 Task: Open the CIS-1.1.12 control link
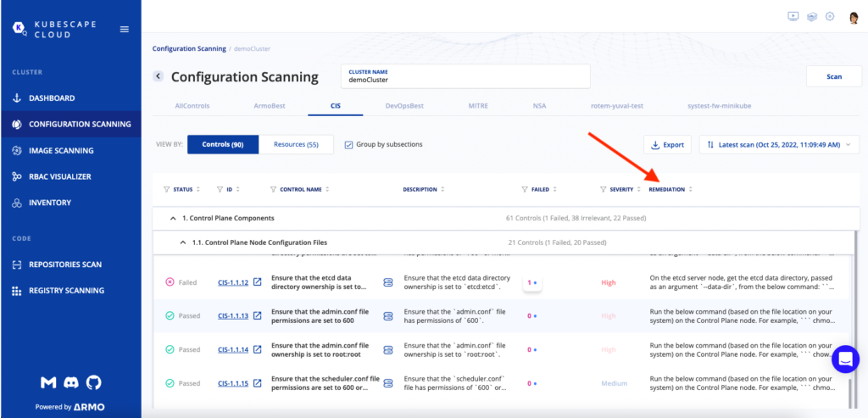pos(233,282)
